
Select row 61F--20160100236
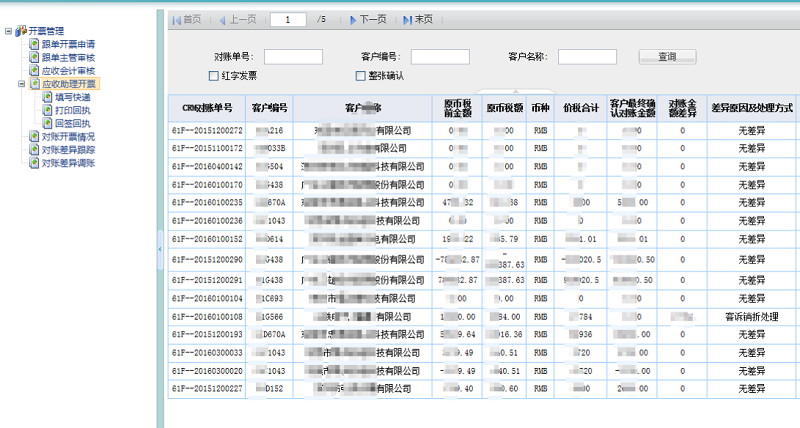(482, 221)
